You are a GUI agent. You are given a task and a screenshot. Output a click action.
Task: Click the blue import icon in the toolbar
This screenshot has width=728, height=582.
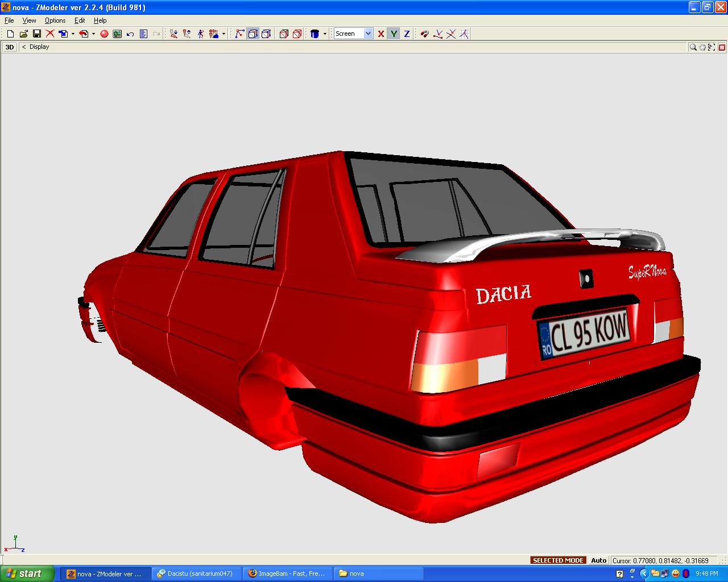[x=63, y=34]
